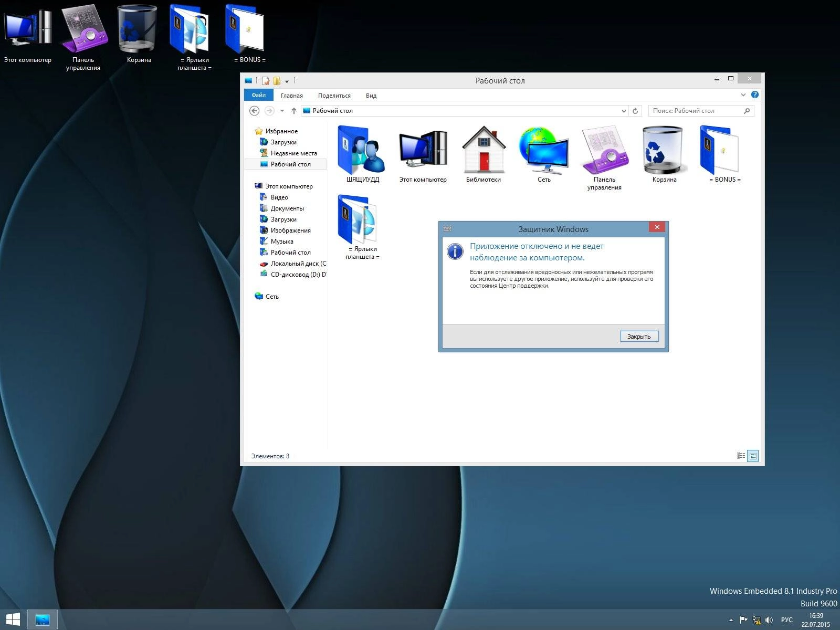Select Недавние места in navigation pane

(x=288, y=153)
